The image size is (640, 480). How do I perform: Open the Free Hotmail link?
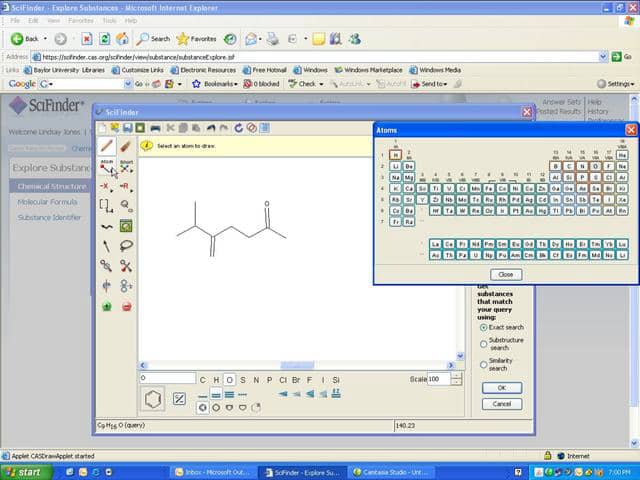[264, 70]
